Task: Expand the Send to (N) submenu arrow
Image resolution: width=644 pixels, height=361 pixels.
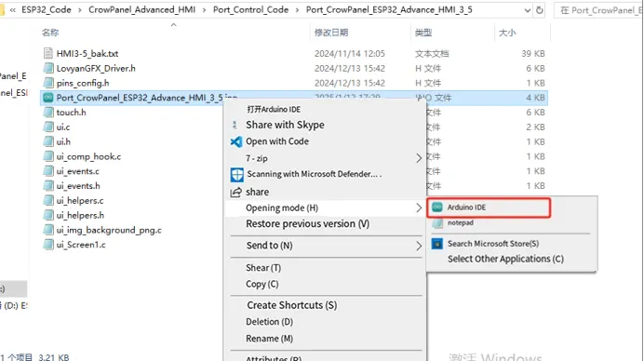Action: tap(419, 246)
